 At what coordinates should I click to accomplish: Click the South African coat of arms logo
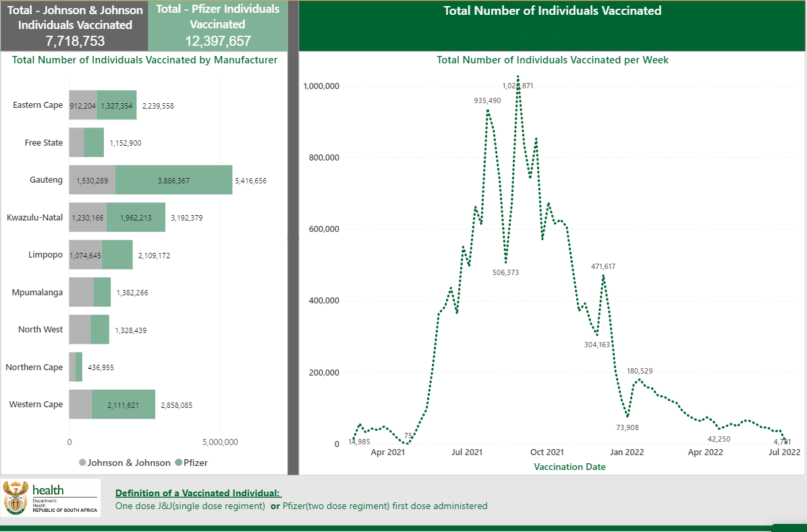coord(16,498)
